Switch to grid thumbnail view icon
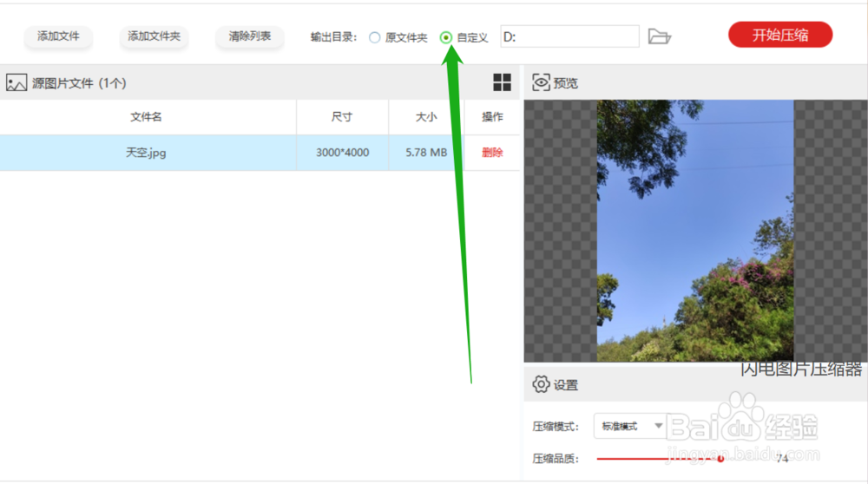Screen dimensions: 868x484 [502, 82]
